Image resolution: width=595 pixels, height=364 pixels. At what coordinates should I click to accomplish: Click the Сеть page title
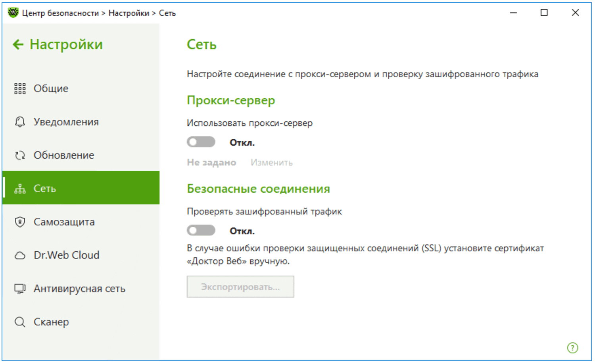(202, 44)
